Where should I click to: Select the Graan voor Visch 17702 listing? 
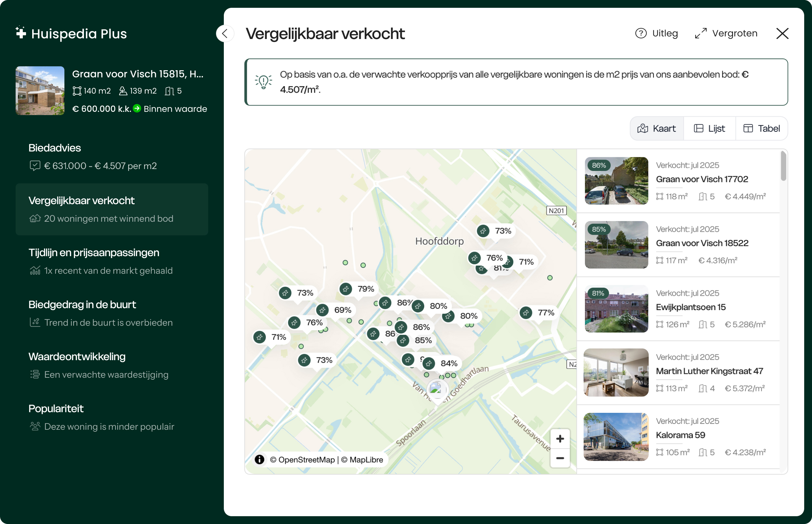click(702, 179)
